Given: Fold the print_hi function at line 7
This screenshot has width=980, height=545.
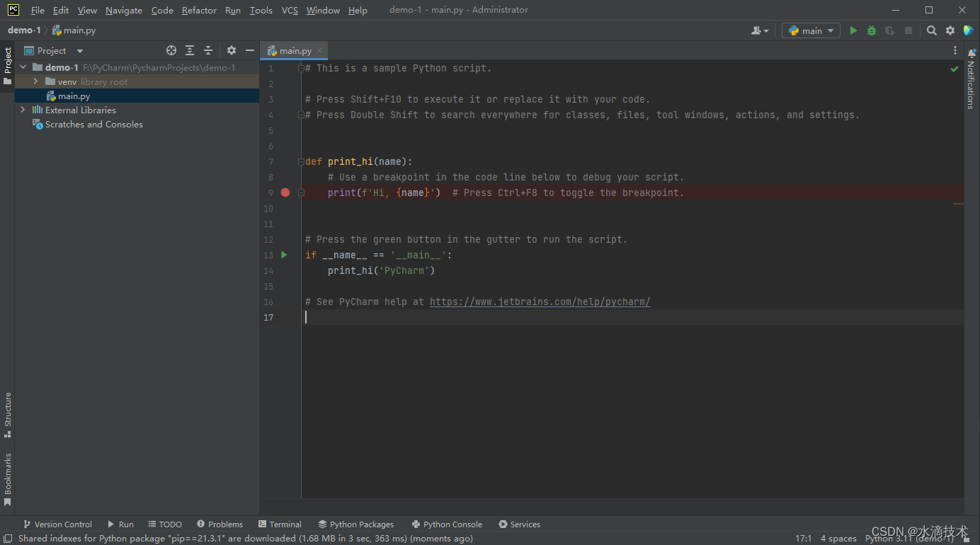Looking at the screenshot, I should [x=301, y=161].
